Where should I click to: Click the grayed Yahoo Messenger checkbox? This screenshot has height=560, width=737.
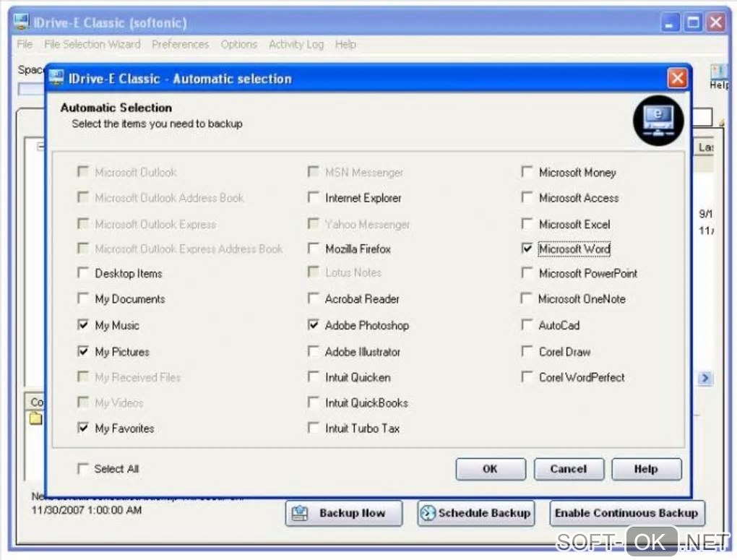313,223
